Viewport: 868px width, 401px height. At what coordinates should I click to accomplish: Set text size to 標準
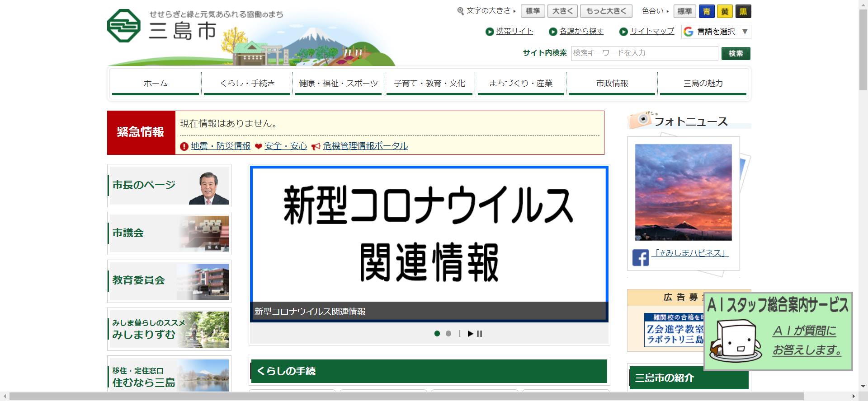tap(533, 11)
